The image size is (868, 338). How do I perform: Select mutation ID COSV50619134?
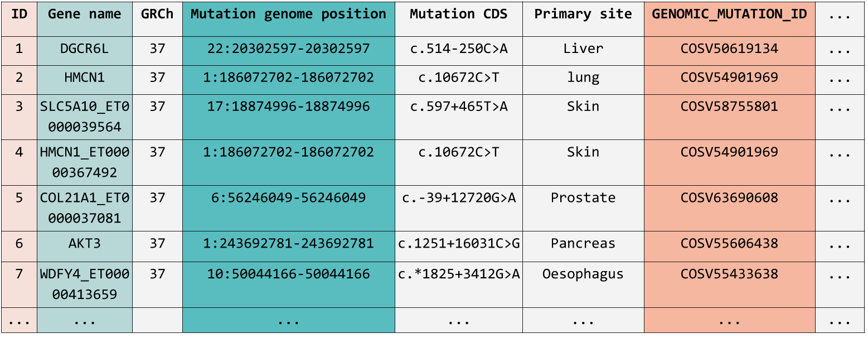click(x=729, y=49)
